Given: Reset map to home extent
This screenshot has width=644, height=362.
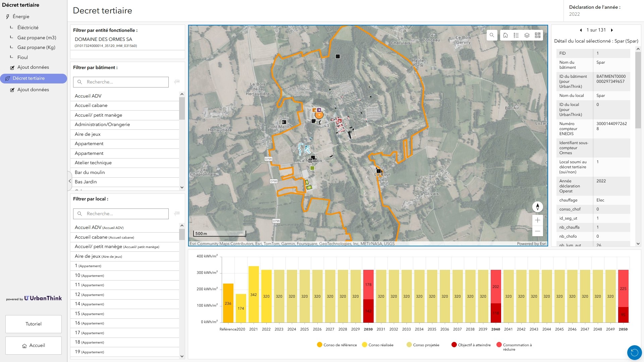Looking at the screenshot, I should pos(505,35).
